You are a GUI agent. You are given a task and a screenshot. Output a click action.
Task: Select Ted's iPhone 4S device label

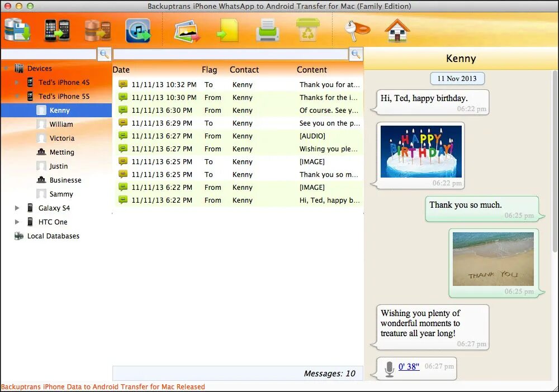click(x=64, y=82)
